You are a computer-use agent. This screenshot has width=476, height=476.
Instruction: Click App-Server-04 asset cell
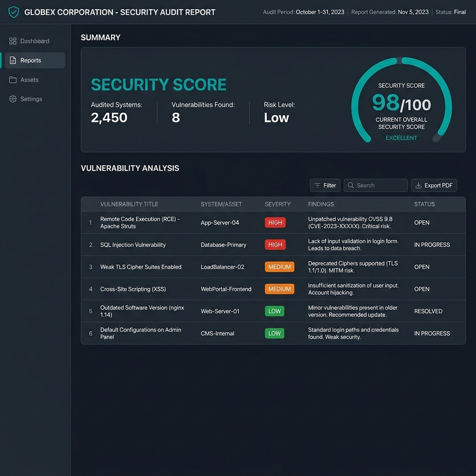click(220, 223)
